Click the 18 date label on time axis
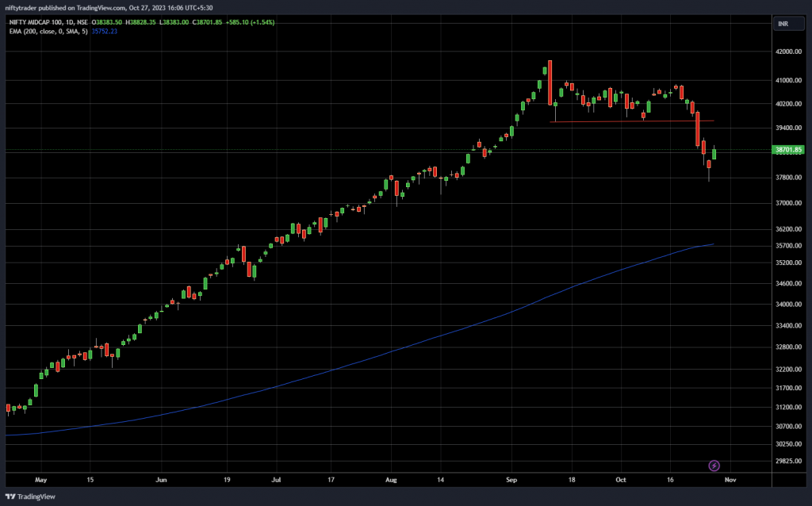Viewport: 812px width, 506px height. click(x=572, y=480)
